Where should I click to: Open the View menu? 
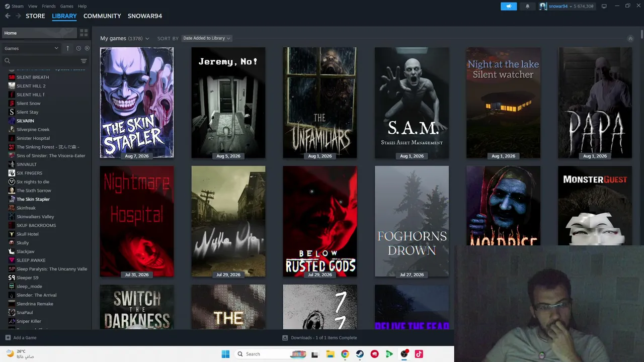(x=33, y=6)
